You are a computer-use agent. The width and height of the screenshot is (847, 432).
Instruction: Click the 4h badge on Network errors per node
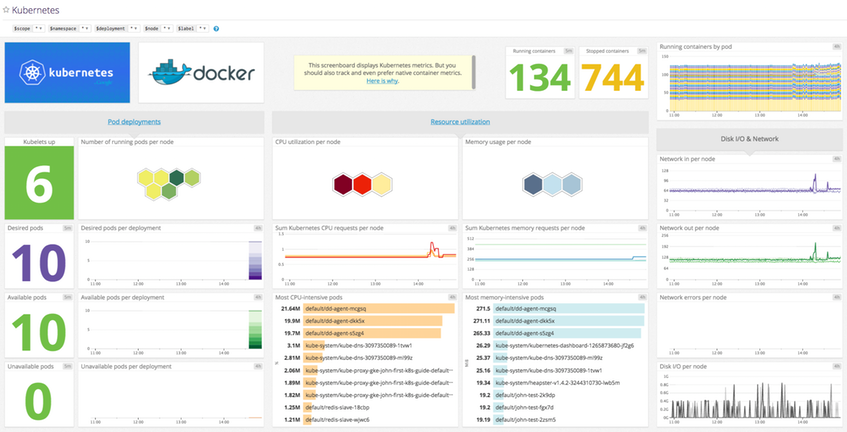pos(836,297)
